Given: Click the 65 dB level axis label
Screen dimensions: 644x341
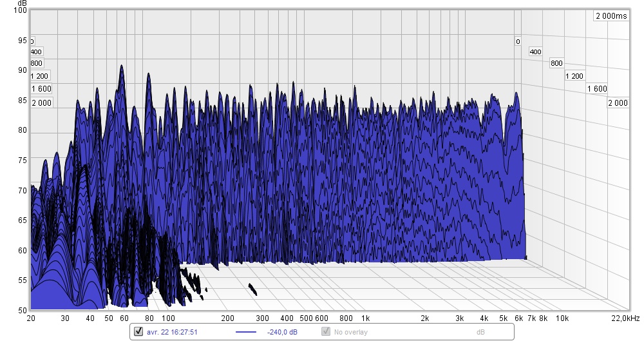Looking at the screenshot, I should (22, 220).
